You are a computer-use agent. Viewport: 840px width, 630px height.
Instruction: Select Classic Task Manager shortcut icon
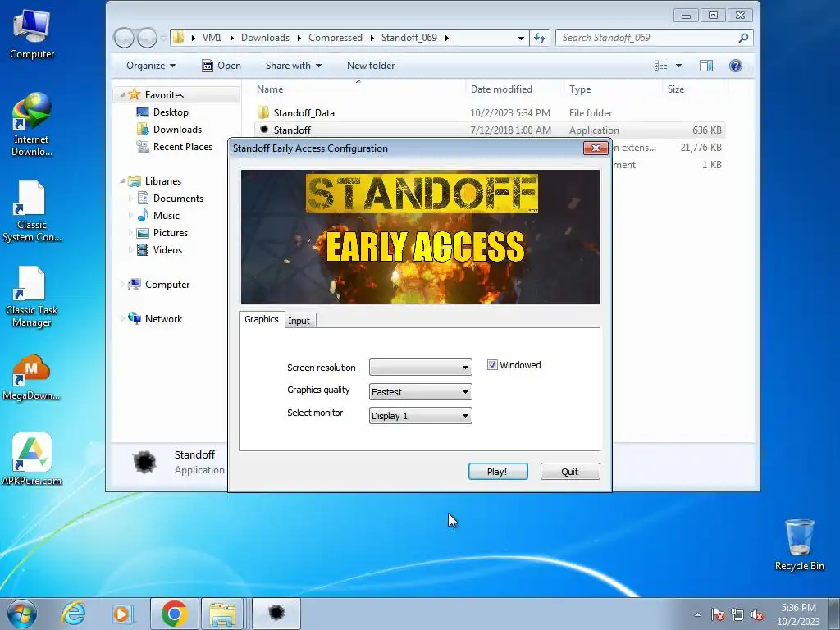tap(32, 297)
